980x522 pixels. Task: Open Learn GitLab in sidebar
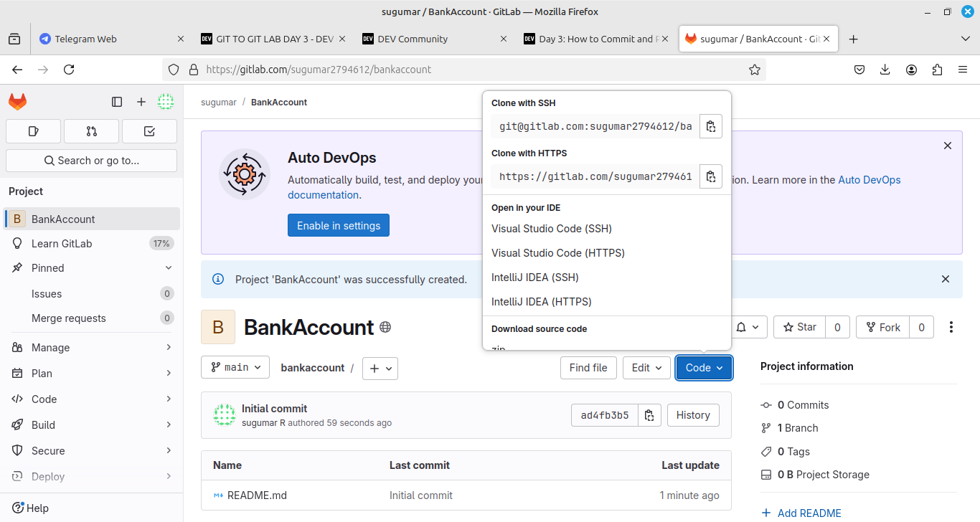tap(91, 244)
